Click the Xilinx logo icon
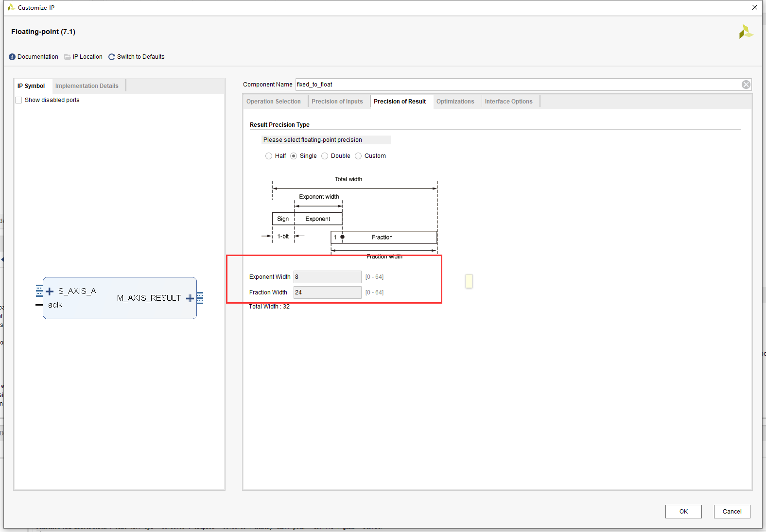The image size is (766, 532). (746, 32)
